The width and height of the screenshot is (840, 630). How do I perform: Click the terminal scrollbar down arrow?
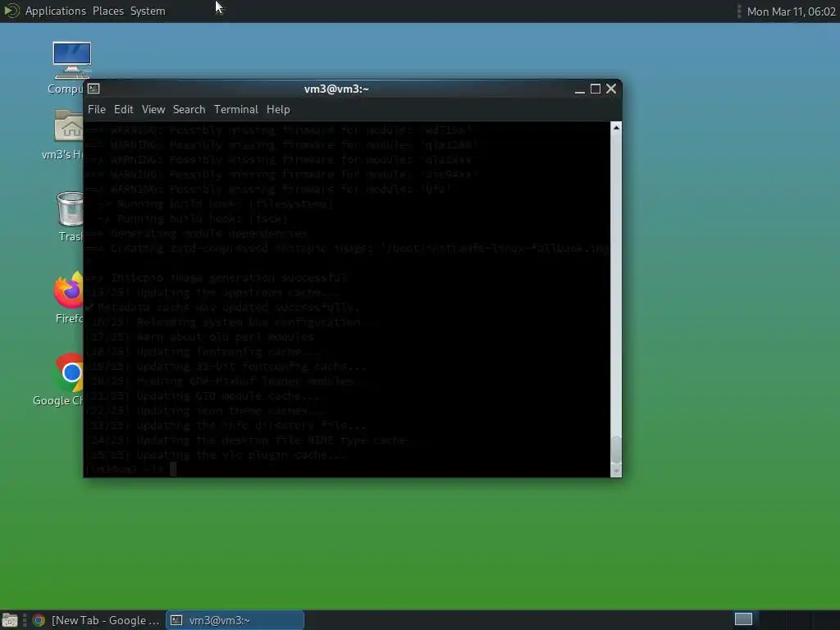(616, 472)
